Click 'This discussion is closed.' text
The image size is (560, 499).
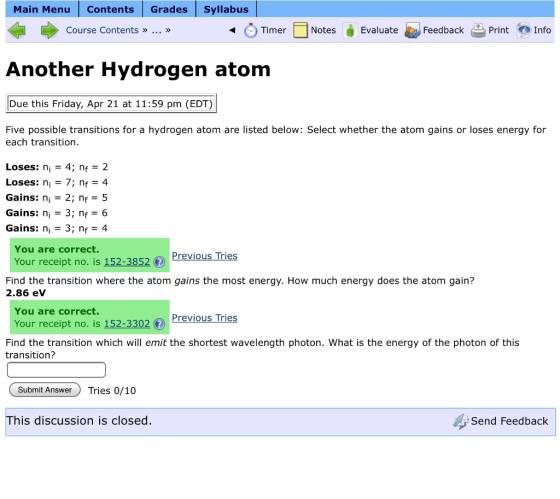coord(79,421)
